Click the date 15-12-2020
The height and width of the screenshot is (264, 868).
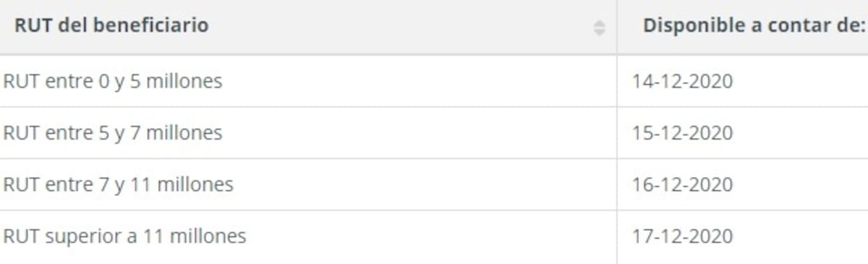[682, 133]
